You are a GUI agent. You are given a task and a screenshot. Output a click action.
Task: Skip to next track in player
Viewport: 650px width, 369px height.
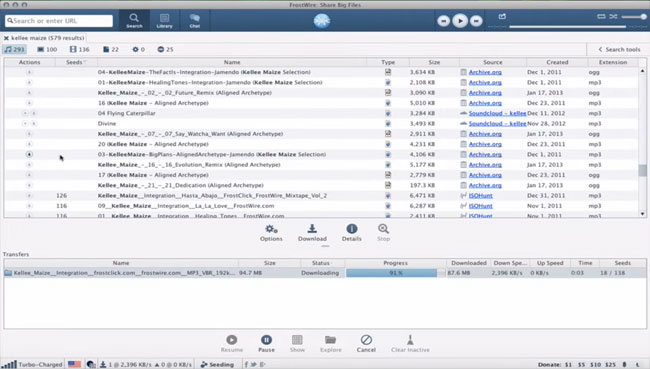(476, 21)
